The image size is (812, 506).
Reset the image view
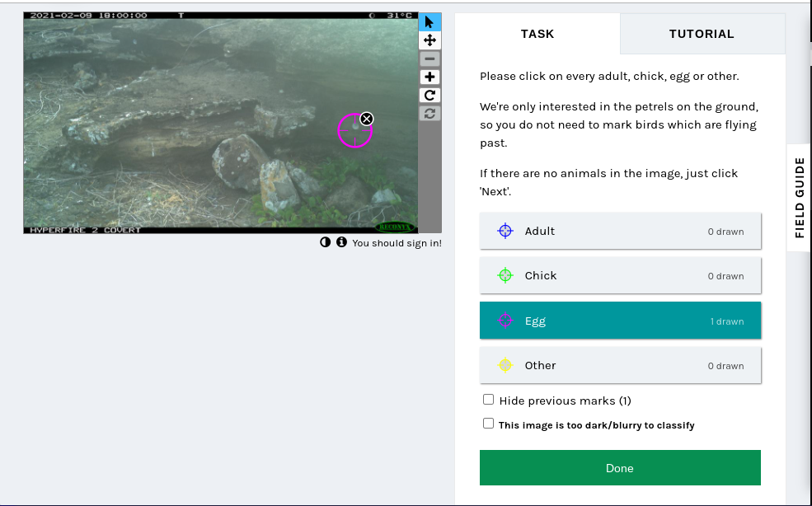pyautogui.click(x=429, y=114)
